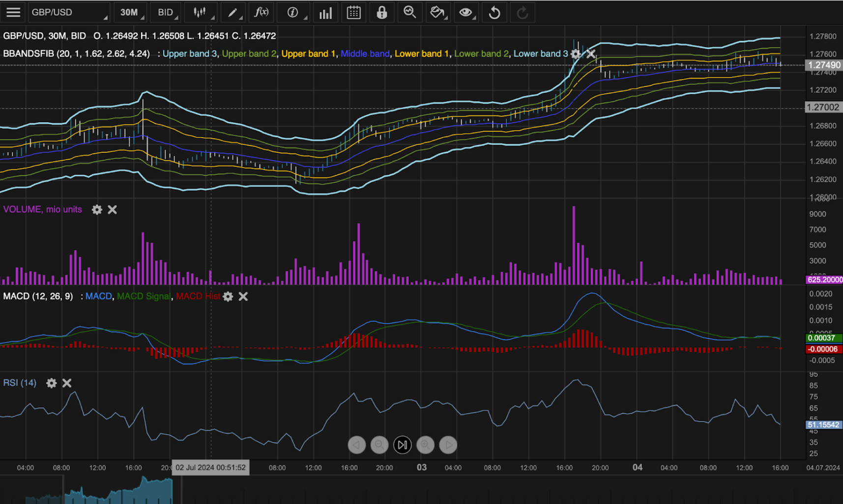The height and width of the screenshot is (504, 843).
Task: Toggle the eye visibility icon
Action: (x=465, y=12)
